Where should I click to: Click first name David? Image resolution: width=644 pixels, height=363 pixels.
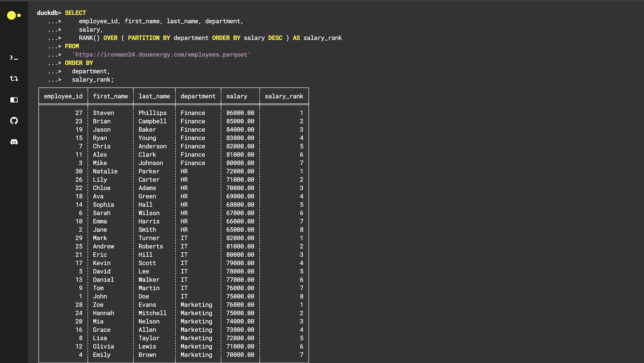pyautogui.click(x=101, y=271)
